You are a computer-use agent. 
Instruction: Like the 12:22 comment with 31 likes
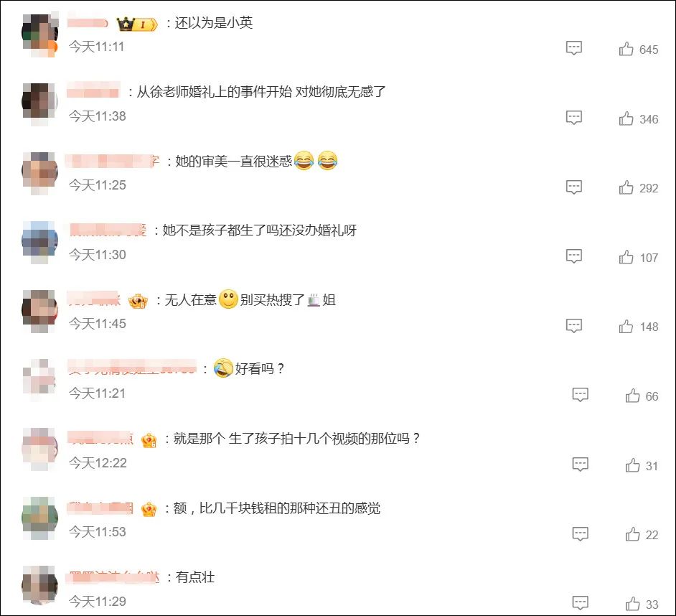coord(632,465)
